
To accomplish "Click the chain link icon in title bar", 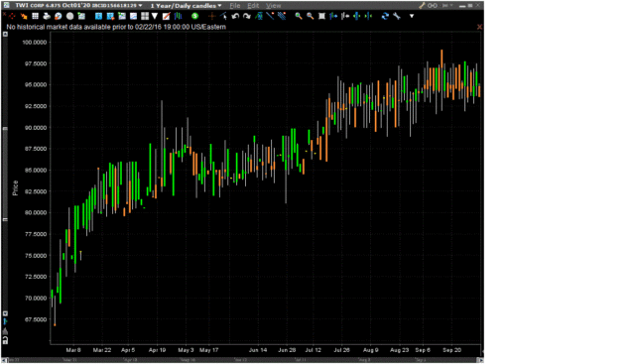I will click(x=433, y=6).
